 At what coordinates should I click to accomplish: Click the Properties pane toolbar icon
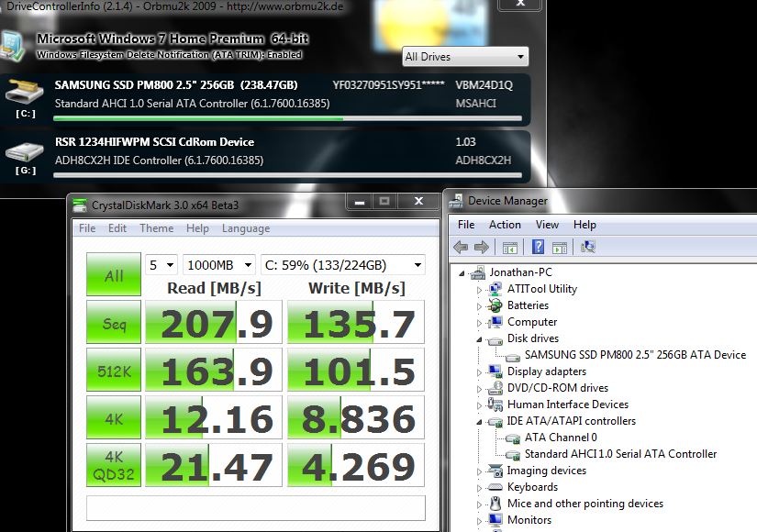click(x=560, y=248)
